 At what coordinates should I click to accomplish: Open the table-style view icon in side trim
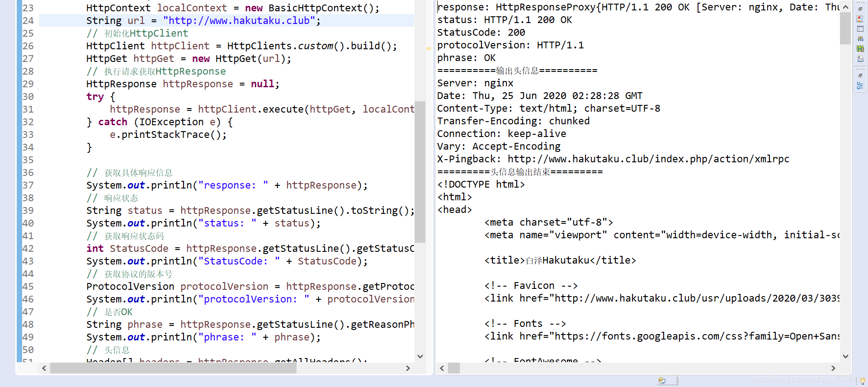(860, 29)
